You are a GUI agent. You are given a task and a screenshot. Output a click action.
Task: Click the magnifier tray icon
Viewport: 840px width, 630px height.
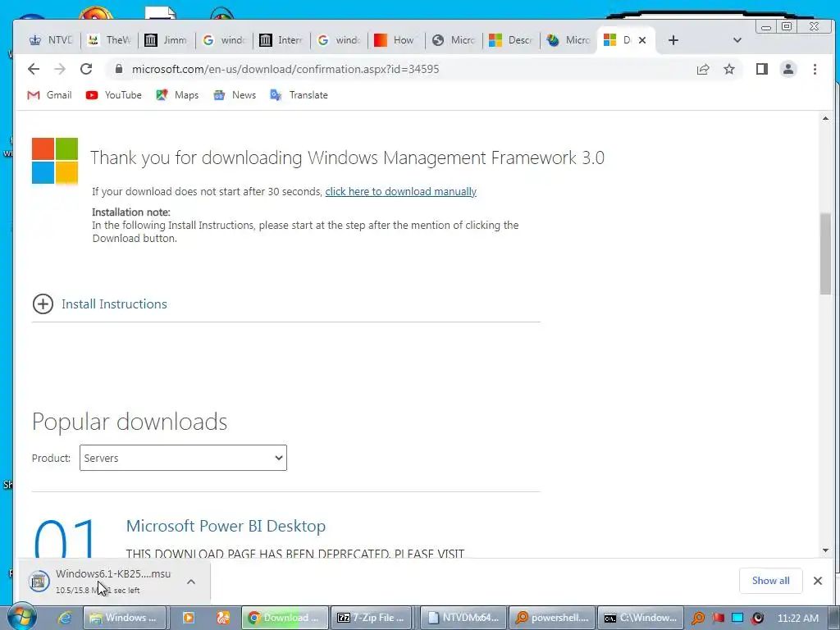[x=698, y=618]
